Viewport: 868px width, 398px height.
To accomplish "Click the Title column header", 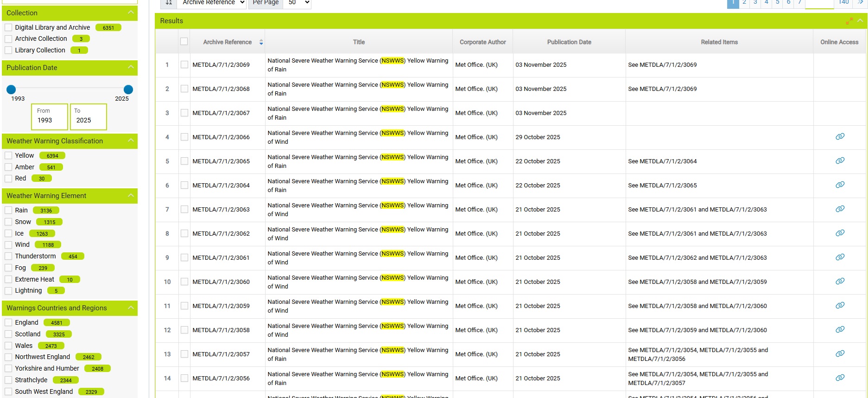I will pyautogui.click(x=358, y=42).
